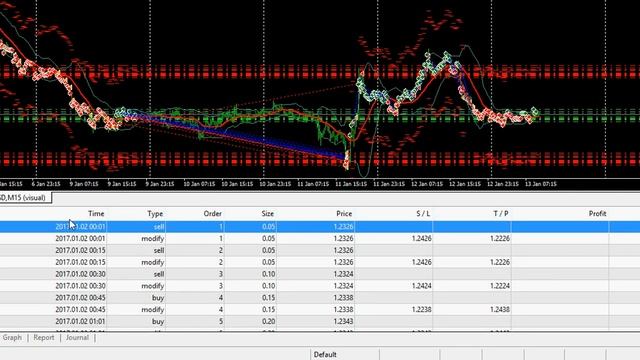Image resolution: width=640 pixels, height=360 pixels.
Task: Select the sell order 1 row
Action: (320, 227)
